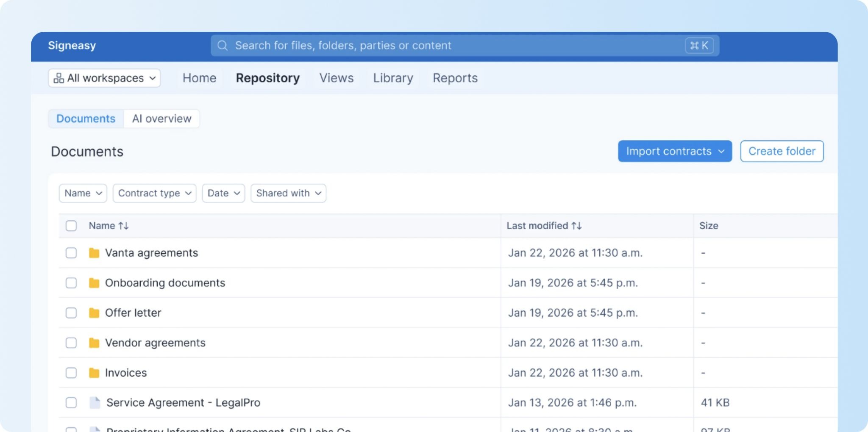Click the Import contracts button
This screenshot has height=432, width=868.
(x=675, y=151)
